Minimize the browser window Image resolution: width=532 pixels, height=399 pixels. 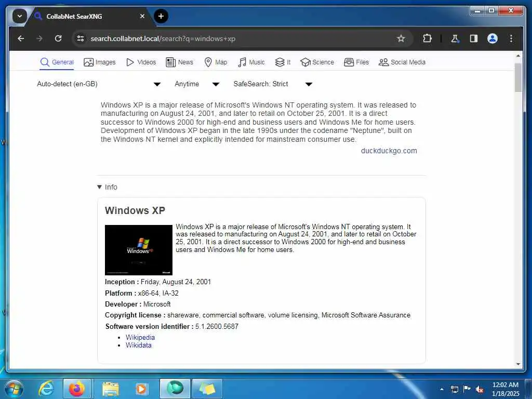(x=477, y=11)
